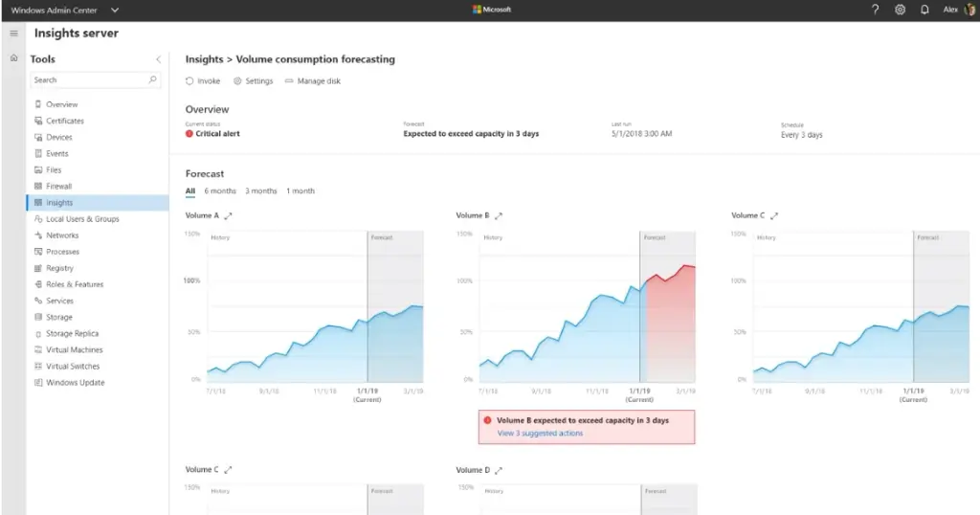Image resolution: width=980 pixels, height=515 pixels.
Task: Click the Virtual Machines icon
Action: (x=38, y=350)
